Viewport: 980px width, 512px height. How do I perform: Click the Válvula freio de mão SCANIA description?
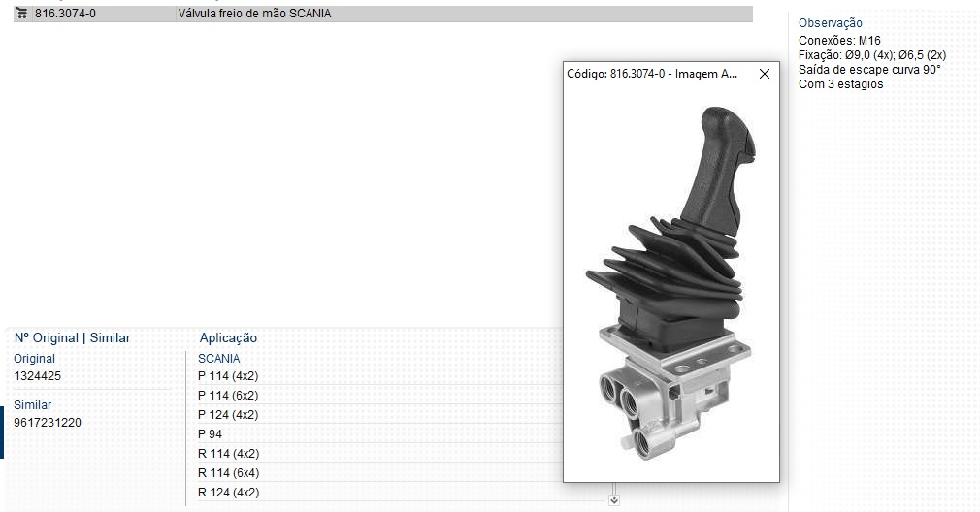254,14
